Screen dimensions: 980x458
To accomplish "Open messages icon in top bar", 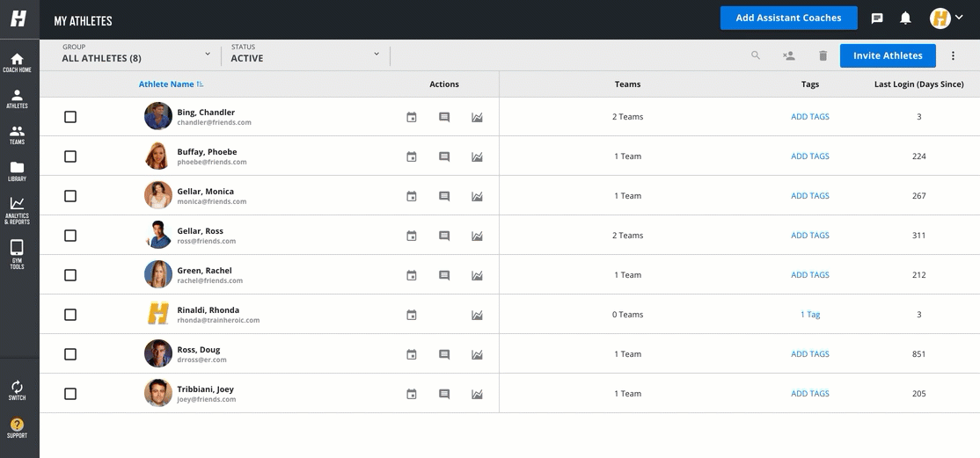I will click(x=877, y=18).
